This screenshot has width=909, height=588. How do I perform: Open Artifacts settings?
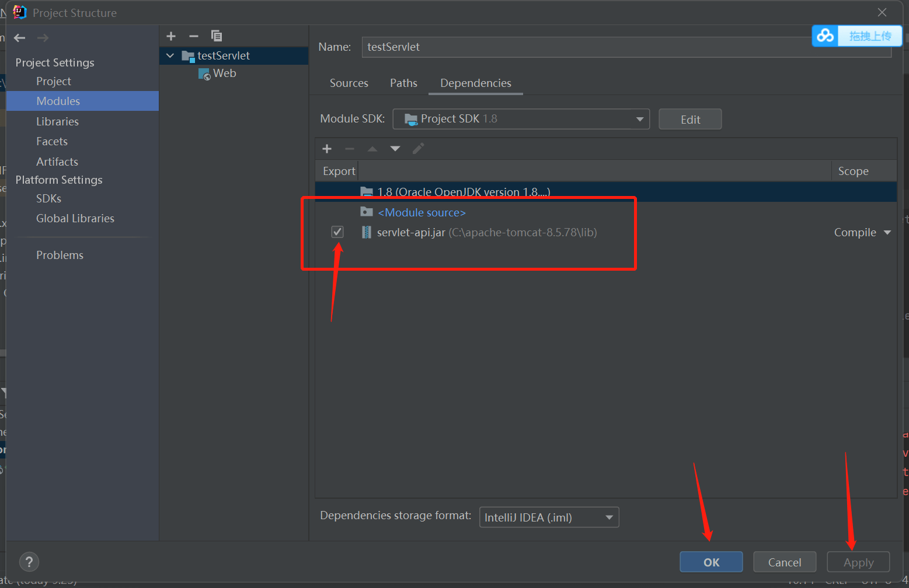pos(57,162)
